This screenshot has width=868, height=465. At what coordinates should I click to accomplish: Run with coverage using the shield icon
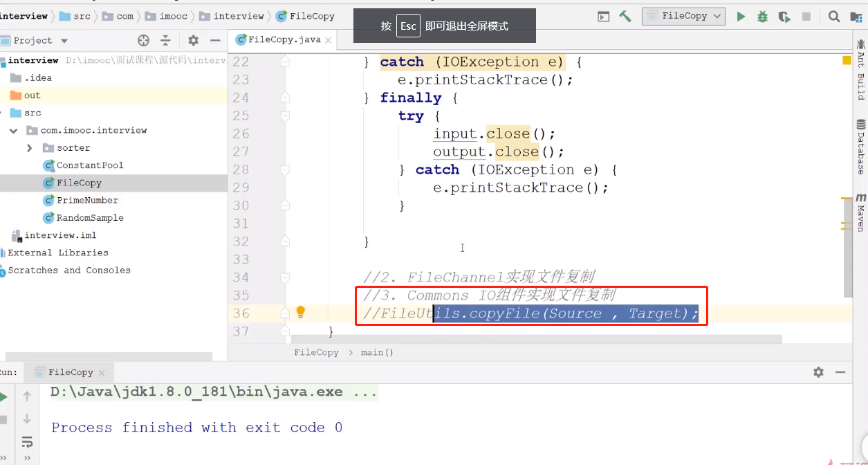pos(784,17)
